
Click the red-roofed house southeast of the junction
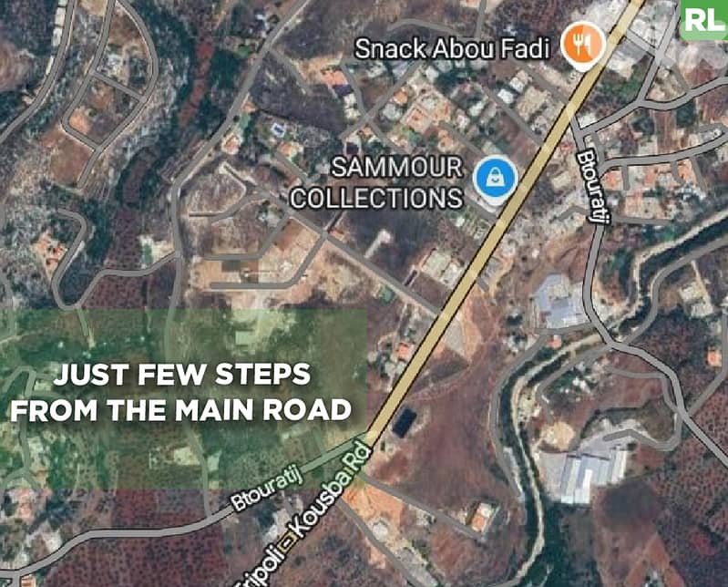482,517
